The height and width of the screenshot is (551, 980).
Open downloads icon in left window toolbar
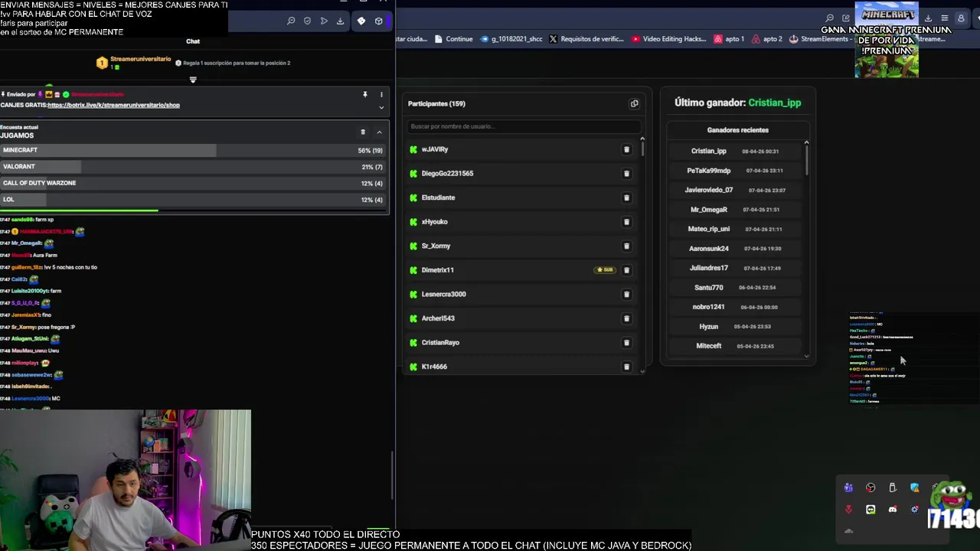point(340,21)
